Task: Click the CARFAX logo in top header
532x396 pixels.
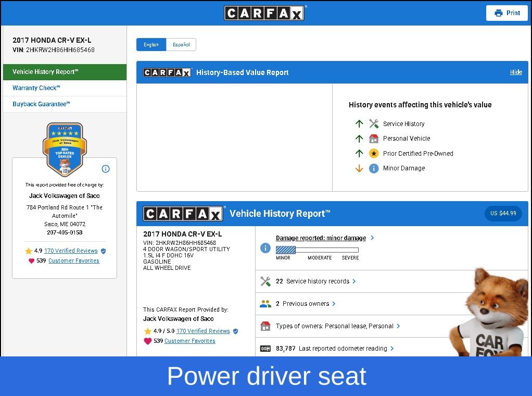Action: [x=264, y=13]
